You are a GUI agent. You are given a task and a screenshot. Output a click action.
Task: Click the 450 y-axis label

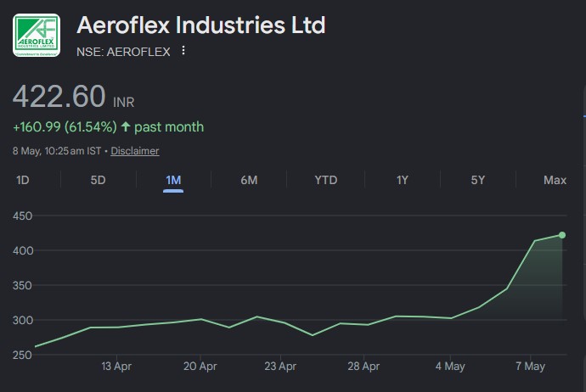click(22, 216)
